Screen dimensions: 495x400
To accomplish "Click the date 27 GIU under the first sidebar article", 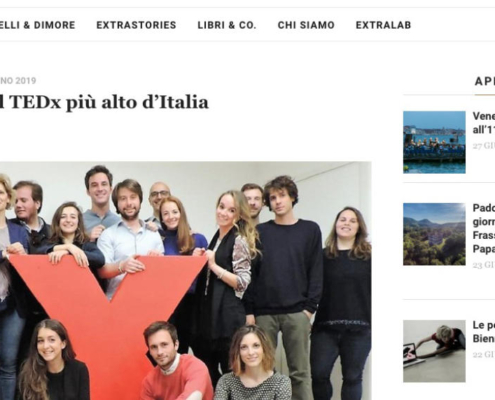I will (484, 146).
